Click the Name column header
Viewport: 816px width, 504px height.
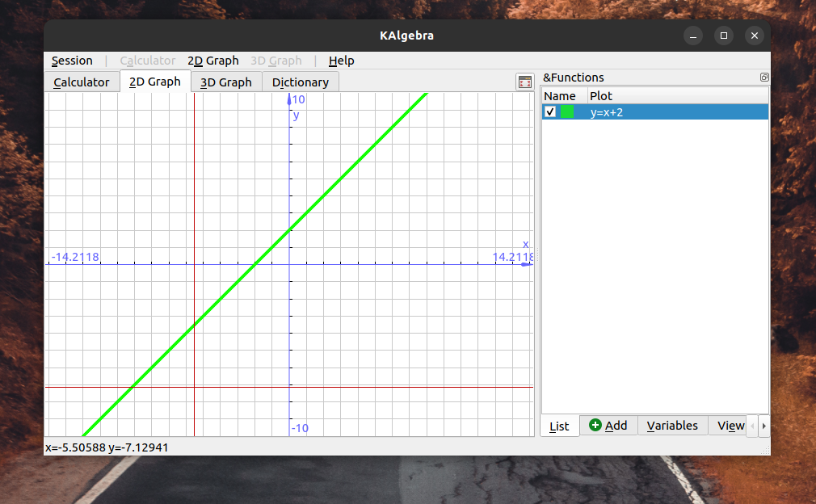560,96
